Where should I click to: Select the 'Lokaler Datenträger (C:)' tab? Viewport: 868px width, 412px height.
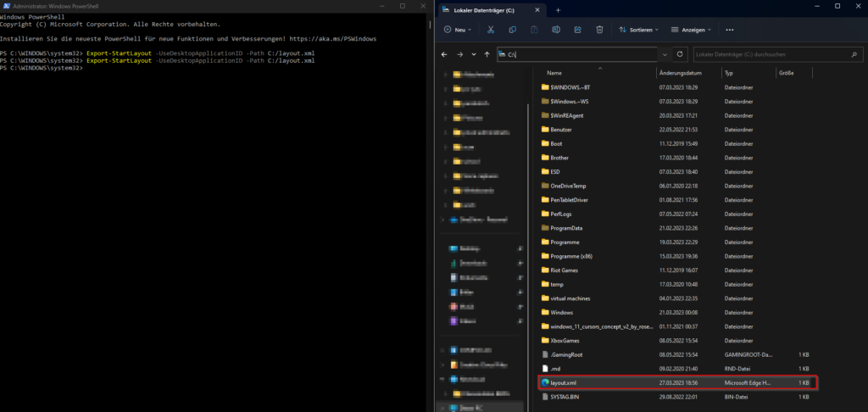(x=491, y=10)
